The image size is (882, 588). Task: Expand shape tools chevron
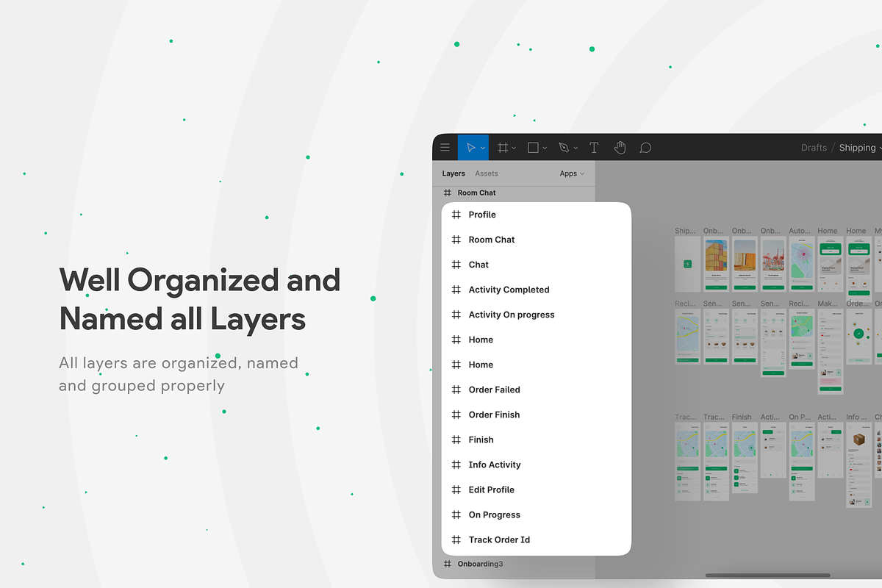click(x=545, y=148)
